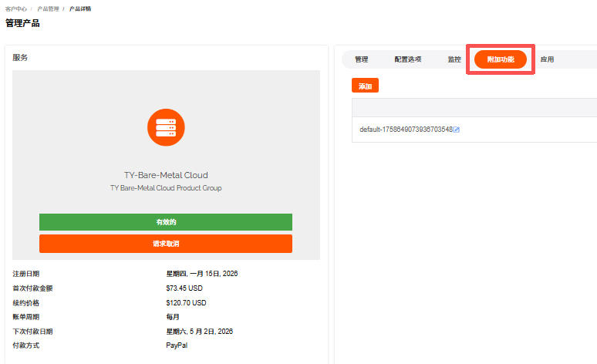Screen dimensions: 597x364
Task: Click the green 有效的 status button
Action: click(x=166, y=222)
